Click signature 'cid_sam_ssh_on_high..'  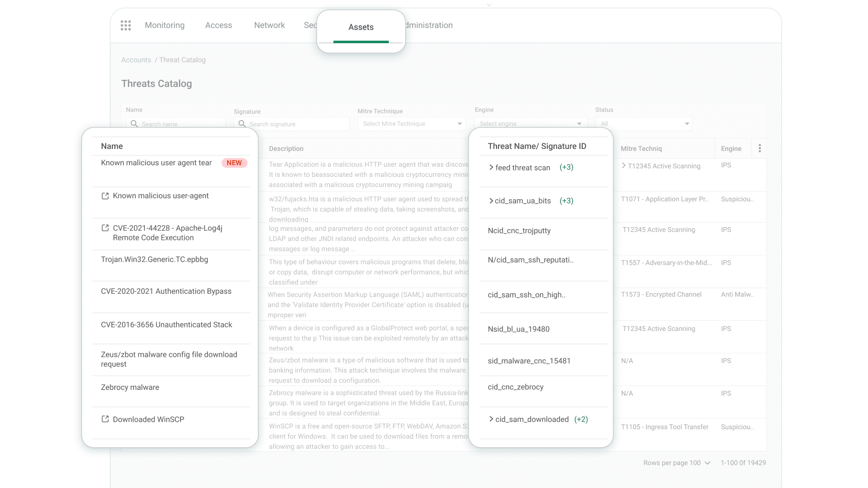click(526, 295)
